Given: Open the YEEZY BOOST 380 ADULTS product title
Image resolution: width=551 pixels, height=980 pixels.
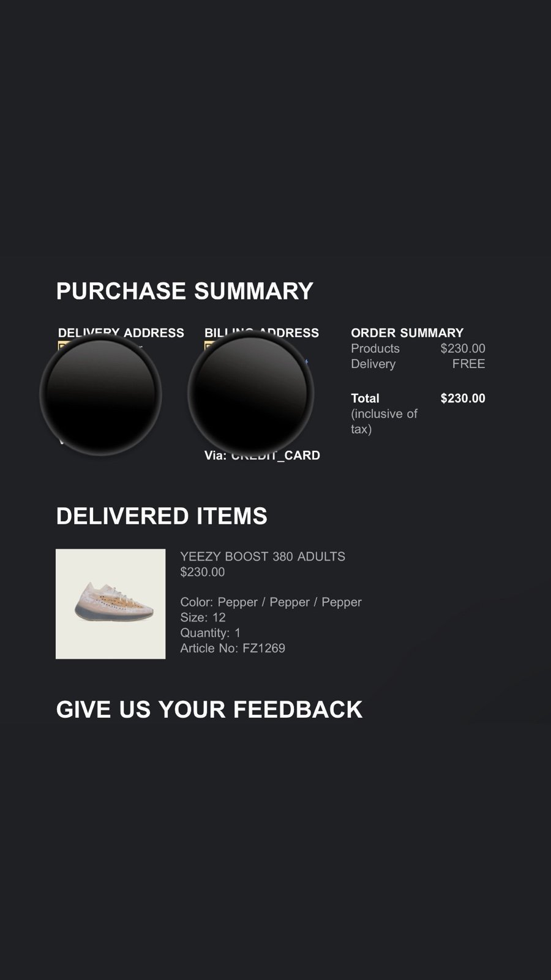Looking at the screenshot, I should (263, 557).
